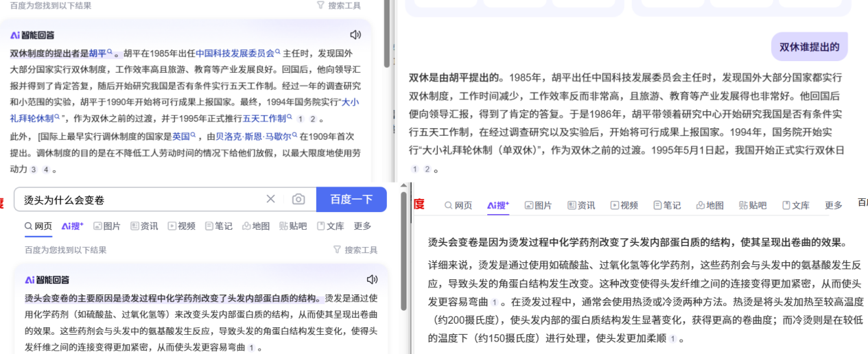Click the 双休谁提出的 chat bubble
This screenshot has height=354, width=868.
click(809, 47)
